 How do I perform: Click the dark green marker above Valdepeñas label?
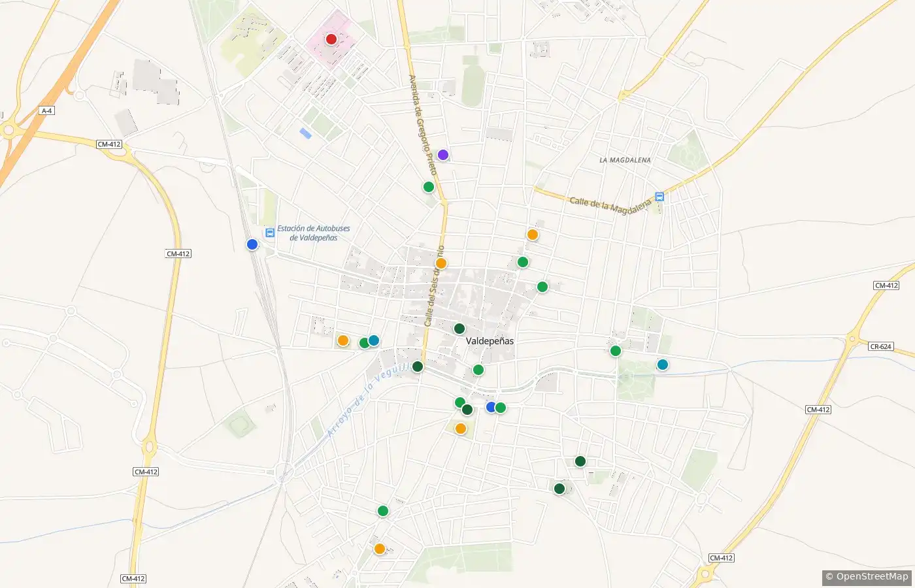point(459,329)
